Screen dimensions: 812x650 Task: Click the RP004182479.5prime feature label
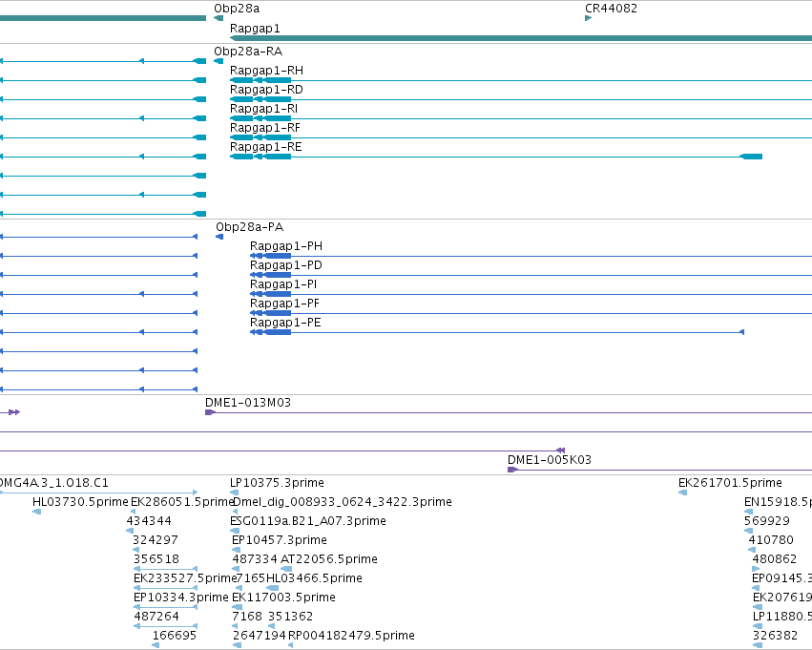pyautogui.click(x=352, y=636)
